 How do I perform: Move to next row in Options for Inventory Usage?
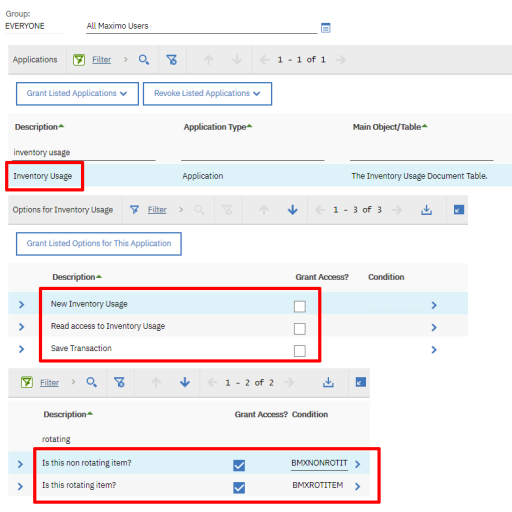coord(292,210)
